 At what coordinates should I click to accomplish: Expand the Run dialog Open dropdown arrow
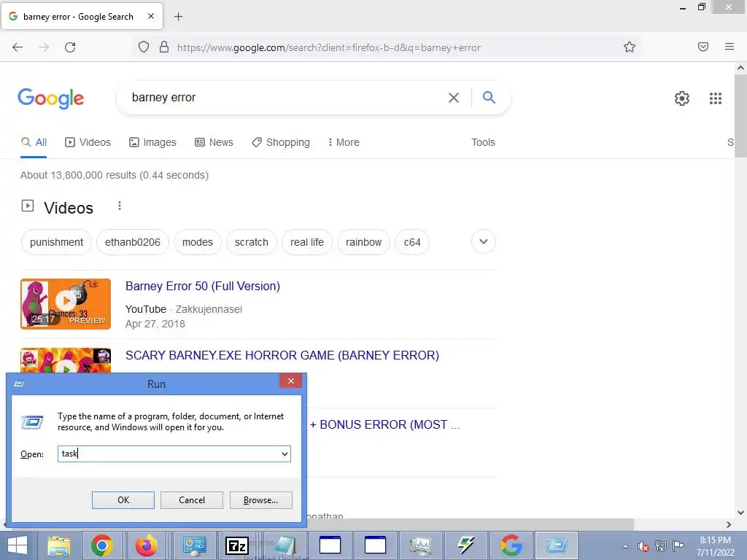click(x=285, y=454)
